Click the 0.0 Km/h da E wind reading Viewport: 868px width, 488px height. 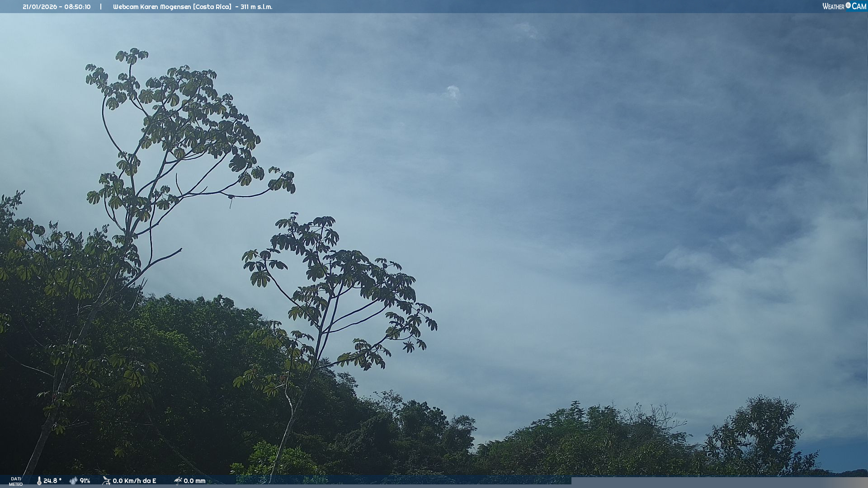coord(134,481)
